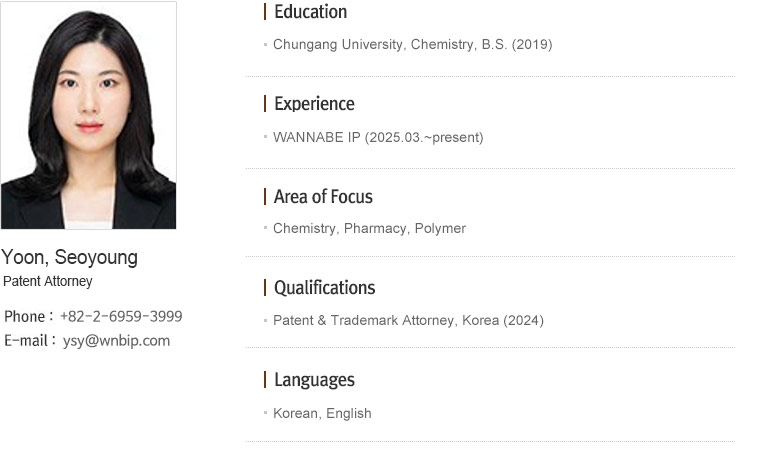This screenshot has width=760, height=475.
Task: Select the Experience section heading
Action: [314, 104]
